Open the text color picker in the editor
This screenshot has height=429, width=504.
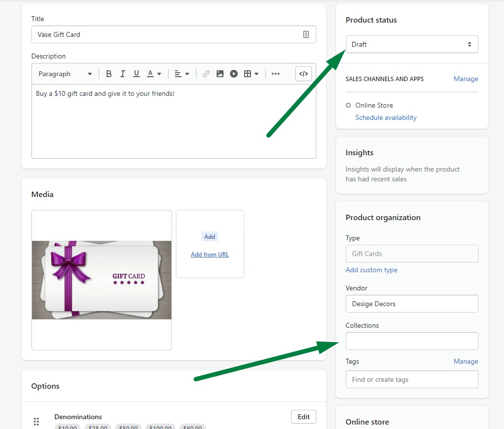pos(152,73)
